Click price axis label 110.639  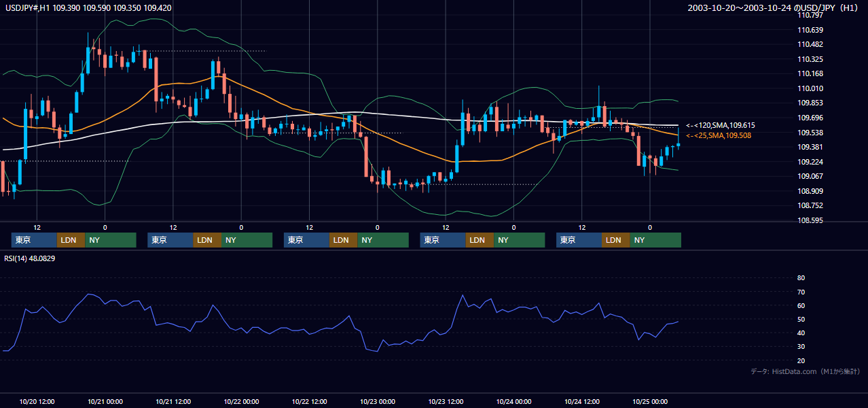[810, 30]
